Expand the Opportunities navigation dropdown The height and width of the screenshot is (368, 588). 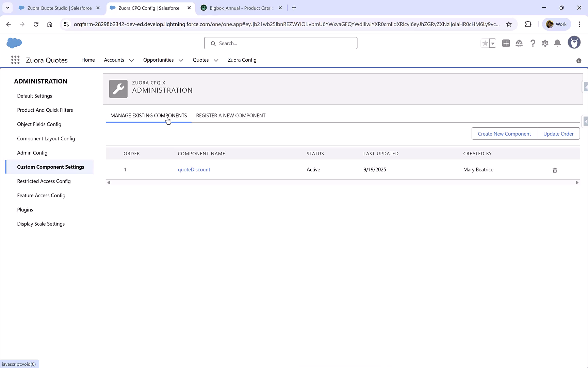181,60
